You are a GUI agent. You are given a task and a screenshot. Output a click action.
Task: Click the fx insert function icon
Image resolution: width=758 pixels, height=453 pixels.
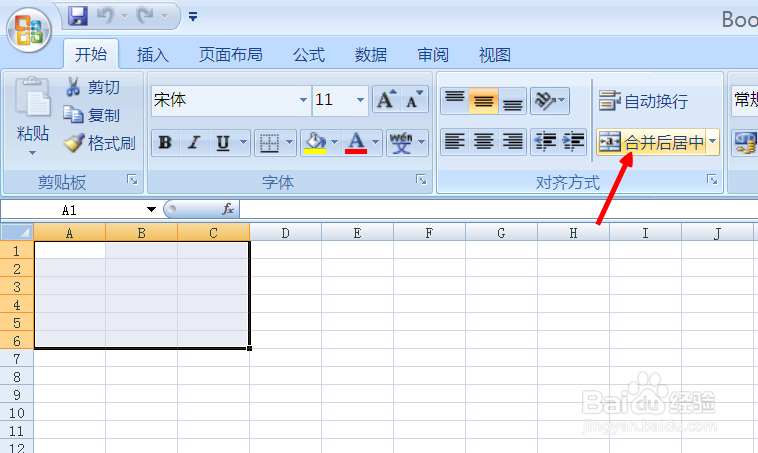click(228, 209)
